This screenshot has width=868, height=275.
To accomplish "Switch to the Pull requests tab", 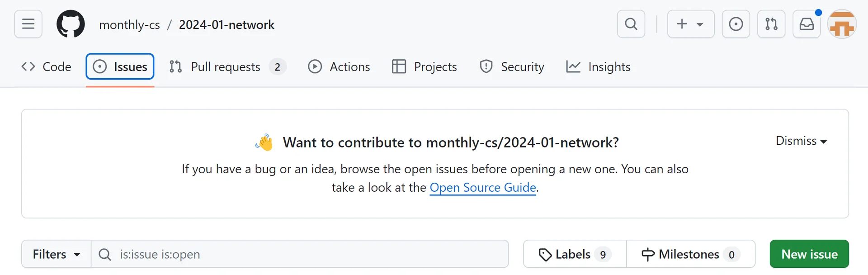I will coord(227,67).
